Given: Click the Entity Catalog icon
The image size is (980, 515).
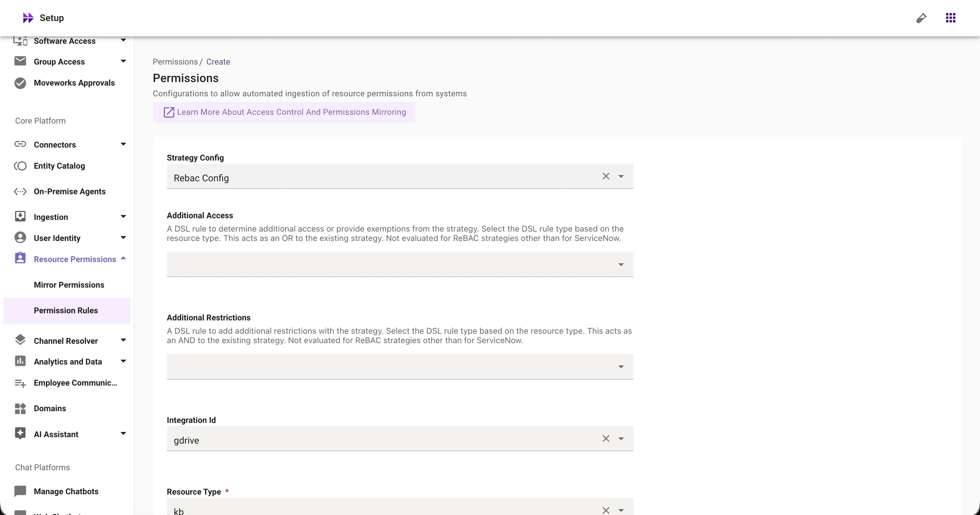Looking at the screenshot, I should pyautogui.click(x=20, y=166).
